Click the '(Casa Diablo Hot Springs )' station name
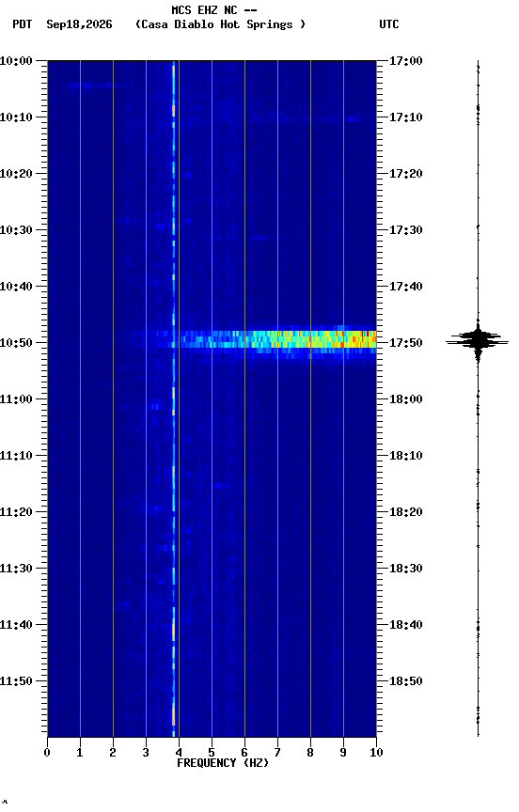Screen dimensions: 519x812 pos(221,24)
